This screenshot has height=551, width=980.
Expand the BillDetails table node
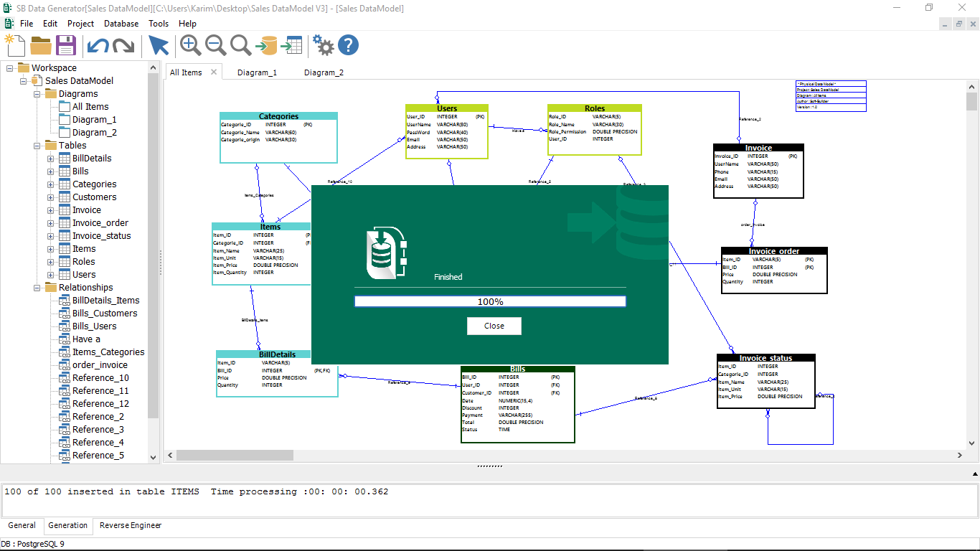[x=51, y=159]
